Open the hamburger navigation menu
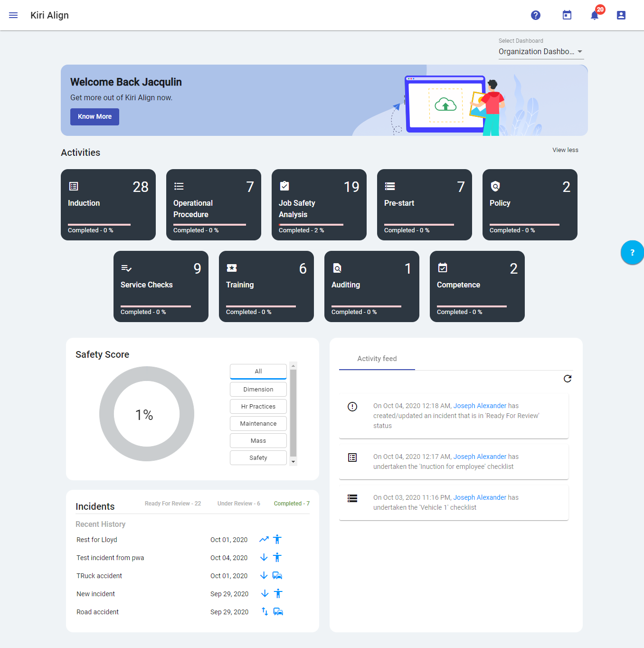Image resolution: width=644 pixels, height=648 pixels. tap(13, 15)
